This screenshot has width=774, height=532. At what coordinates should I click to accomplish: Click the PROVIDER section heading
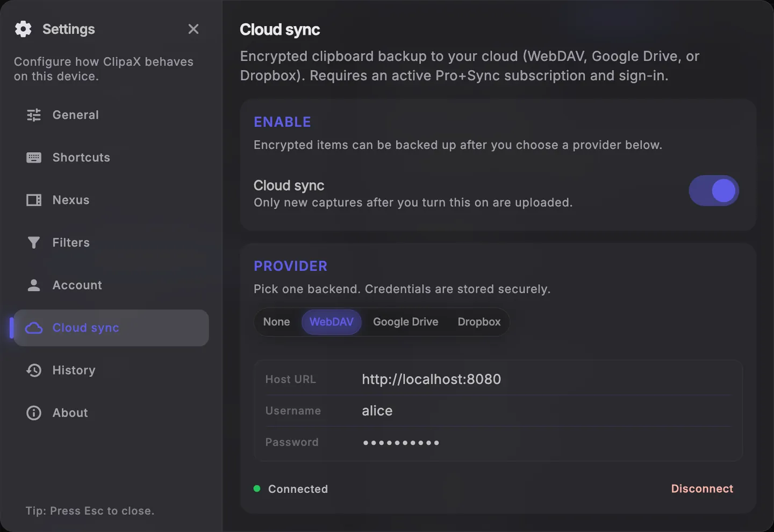pos(290,266)
